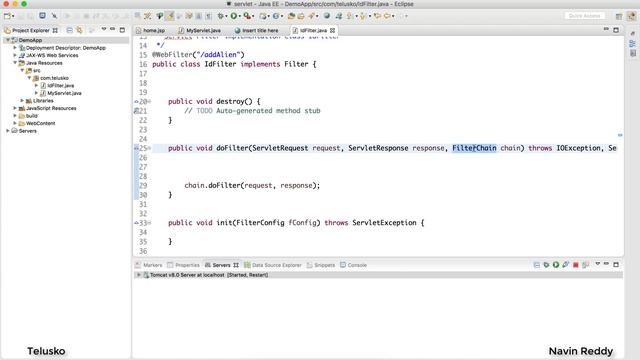Screen dimensions: 640x360
Task: Collapse the Java Resources node
Action: (x=15, y=63)
